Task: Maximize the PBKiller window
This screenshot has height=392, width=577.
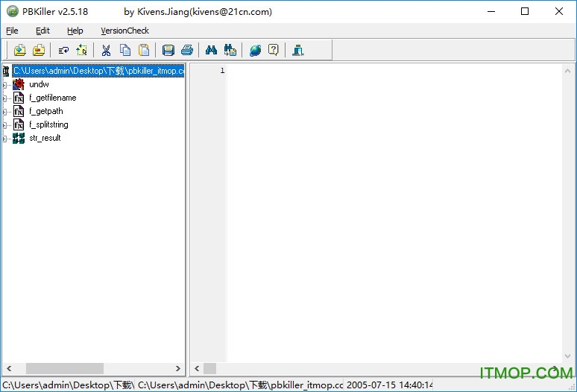Action: (525, 11)
